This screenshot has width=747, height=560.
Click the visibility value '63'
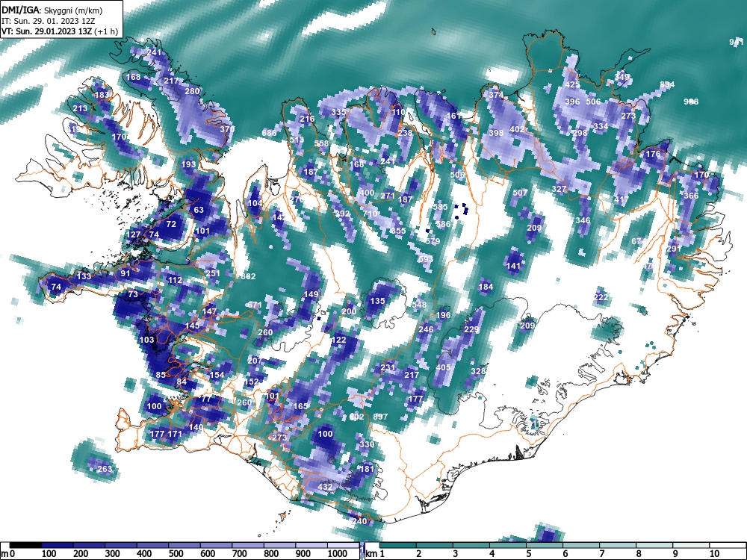pos(199,210)
